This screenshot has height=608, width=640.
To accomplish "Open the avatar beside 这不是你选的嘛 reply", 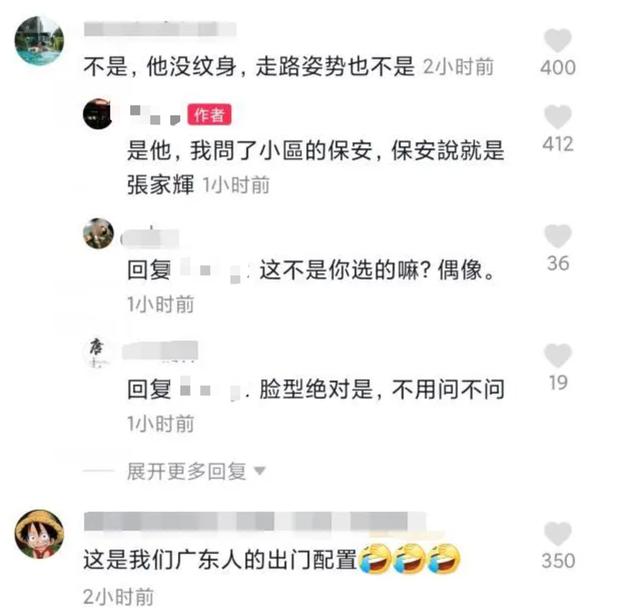I will click(x=98, y=233).
